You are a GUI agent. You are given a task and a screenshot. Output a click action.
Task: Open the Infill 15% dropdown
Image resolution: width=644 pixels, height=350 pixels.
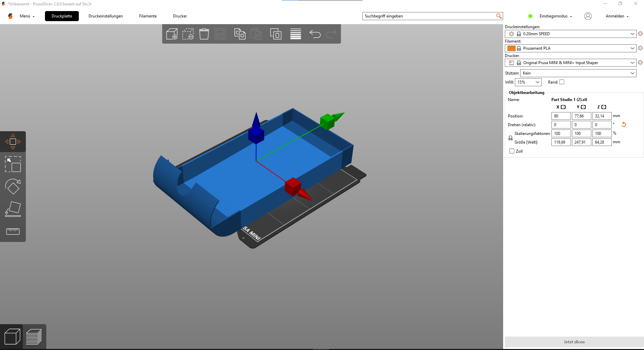(528, 82)
